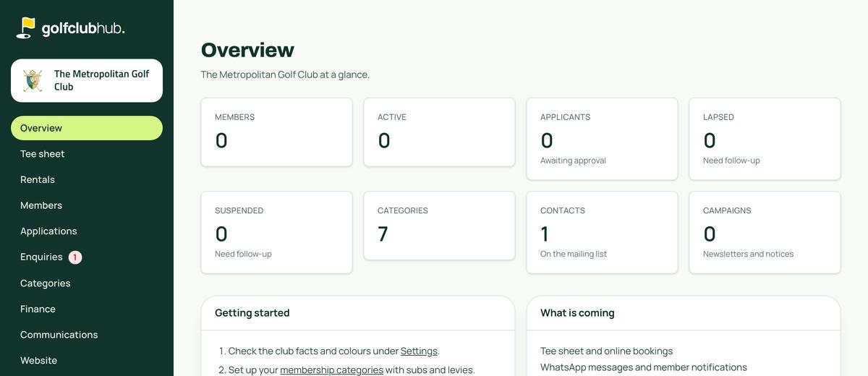868x376 pixels.
Task: Open the Categories card showing 7
Action: (439, 226)
